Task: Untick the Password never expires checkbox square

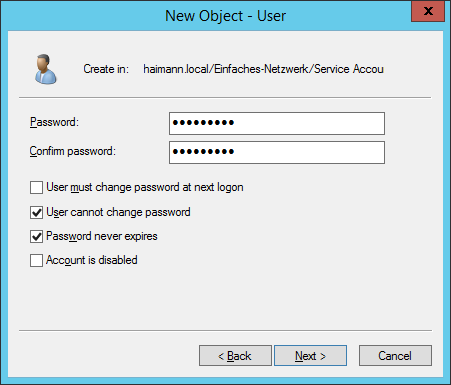Action: click(36, 236)
